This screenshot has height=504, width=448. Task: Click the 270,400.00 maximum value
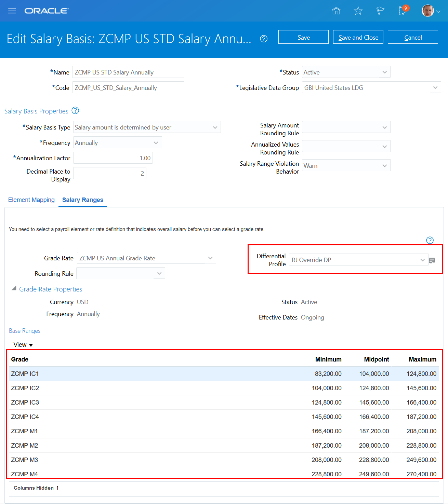422,474
